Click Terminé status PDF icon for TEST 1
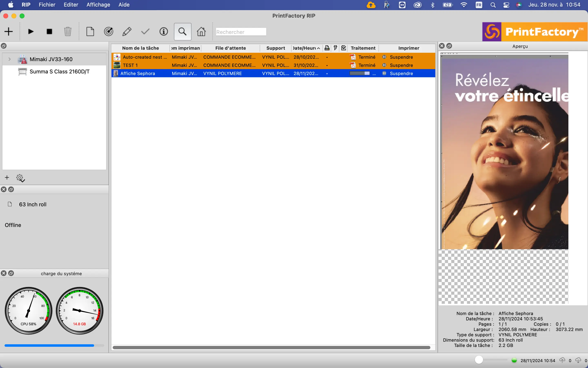The width and height of the screenshot is (588, 368). click(x=353, y=65)
